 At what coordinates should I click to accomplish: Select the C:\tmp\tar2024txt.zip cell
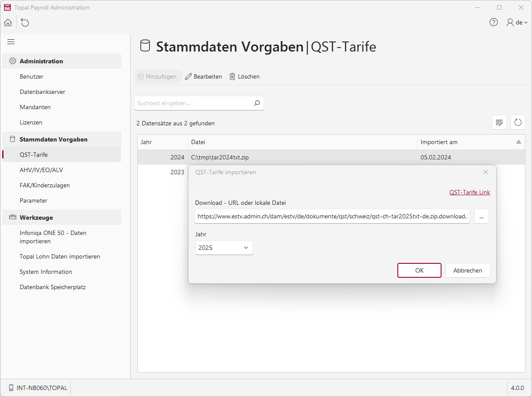pyautogui.click(x=303, y=157)
